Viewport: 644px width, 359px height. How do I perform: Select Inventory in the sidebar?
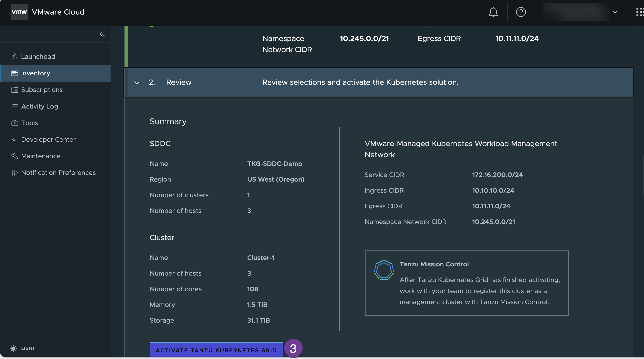tap(56, 73)
